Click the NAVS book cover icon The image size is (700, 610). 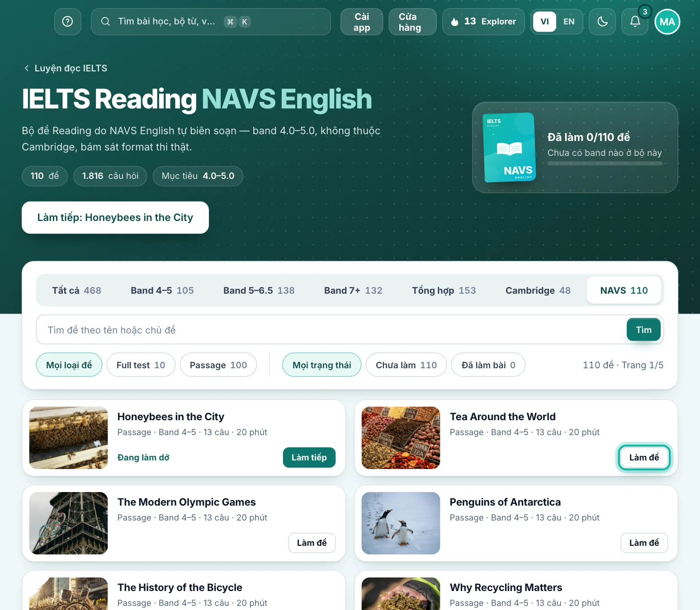point(509,147)
